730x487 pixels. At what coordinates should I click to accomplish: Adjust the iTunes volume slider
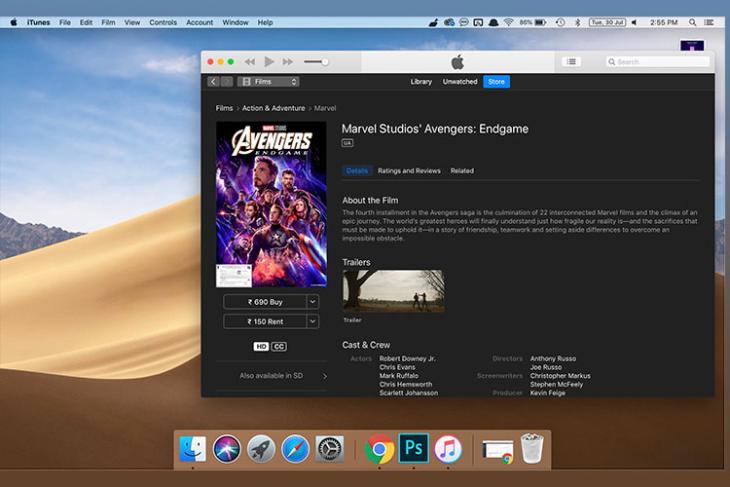tap(316, 61)
